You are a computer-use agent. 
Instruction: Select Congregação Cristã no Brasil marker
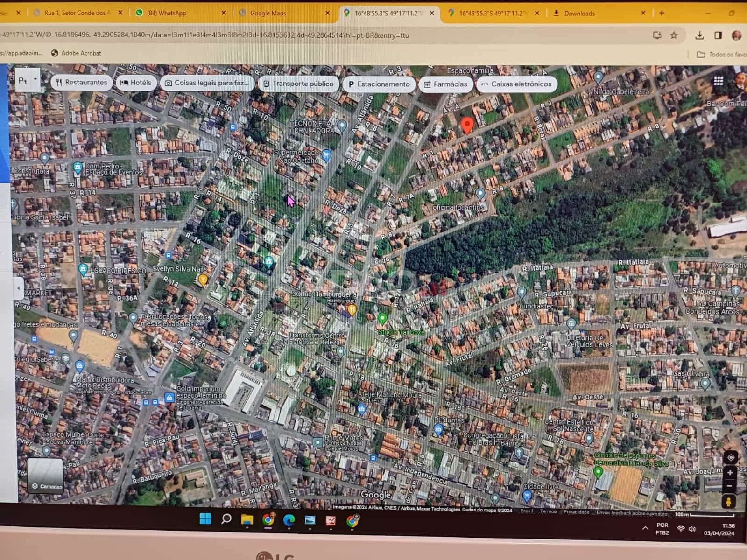click(519, 452)
